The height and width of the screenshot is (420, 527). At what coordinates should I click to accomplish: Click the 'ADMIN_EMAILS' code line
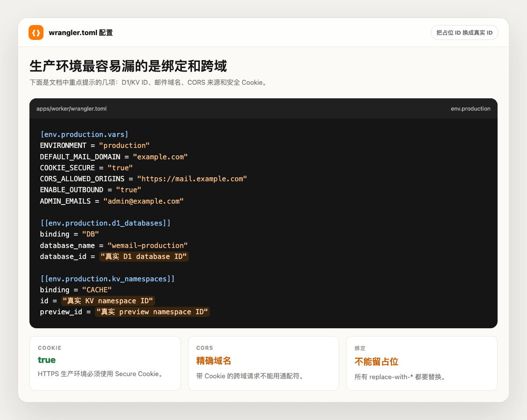click(x=112, y=201)
